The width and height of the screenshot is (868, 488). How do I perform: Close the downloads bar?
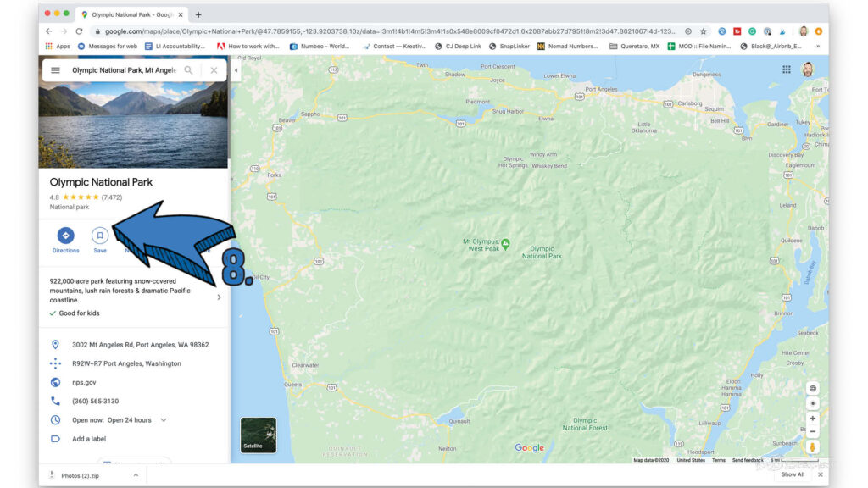pos(821,474)
